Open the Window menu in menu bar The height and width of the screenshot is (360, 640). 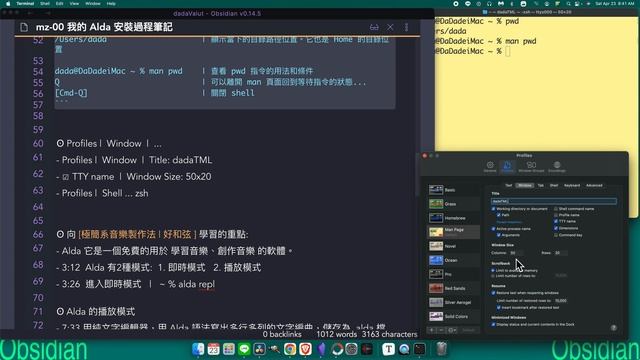click(x=93, y=4)
